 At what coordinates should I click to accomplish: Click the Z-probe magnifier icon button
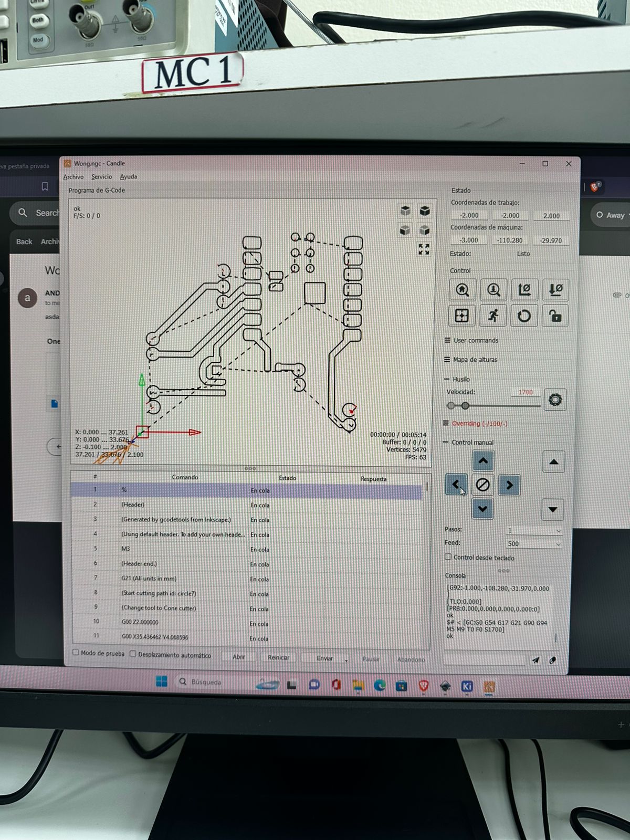point(493,290)
